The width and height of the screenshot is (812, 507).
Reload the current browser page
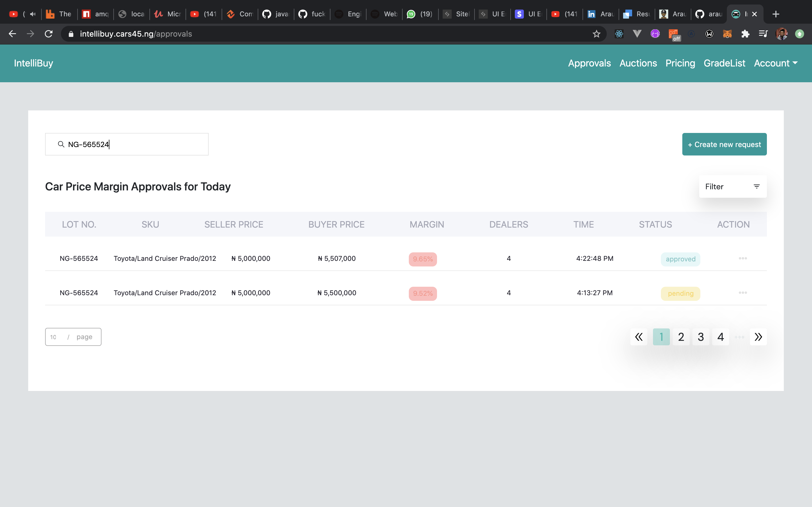pos(49,34)
